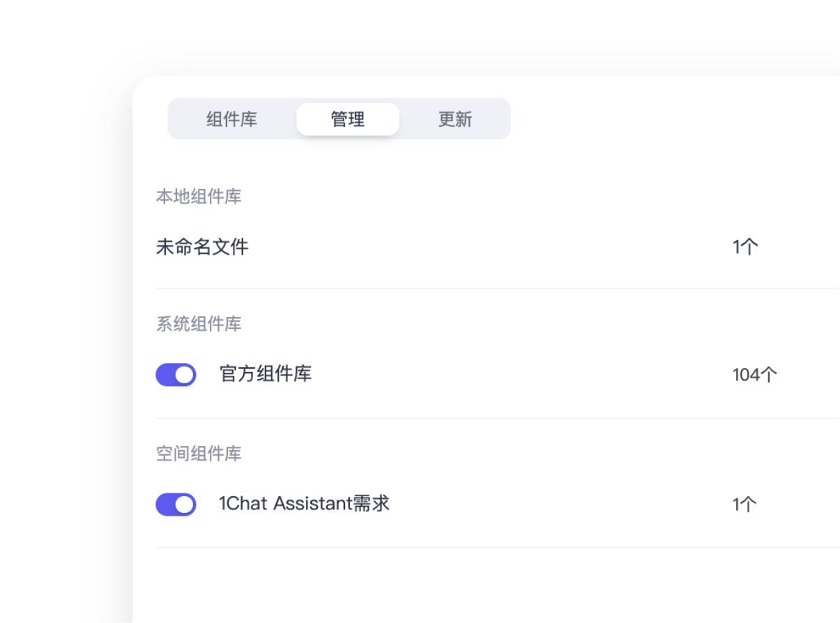Viewport: 840px width, 623px height.
Task: Select the 管理 tab
Action: tap(347, 119)
